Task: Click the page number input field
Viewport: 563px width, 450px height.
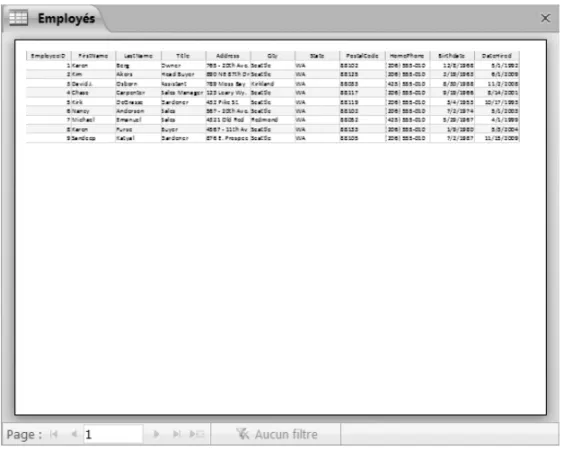Action: [x=113, y=434]
